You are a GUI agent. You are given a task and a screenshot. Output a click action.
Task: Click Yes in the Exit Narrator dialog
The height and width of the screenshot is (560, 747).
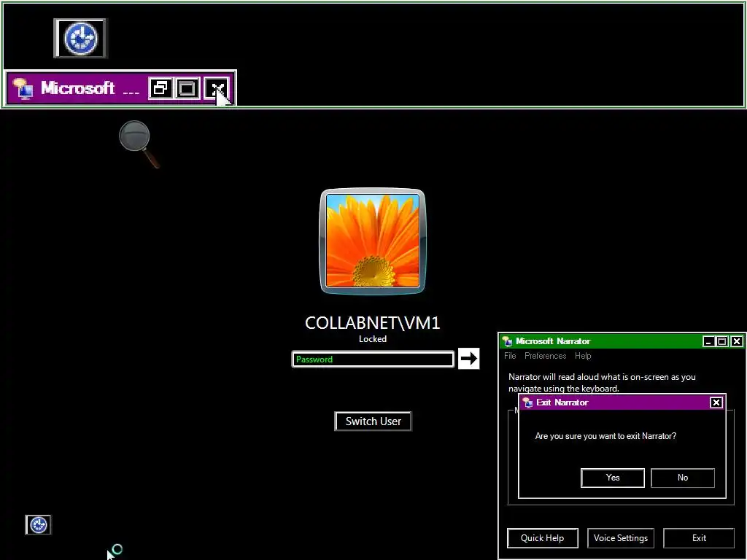coord(613,478)
